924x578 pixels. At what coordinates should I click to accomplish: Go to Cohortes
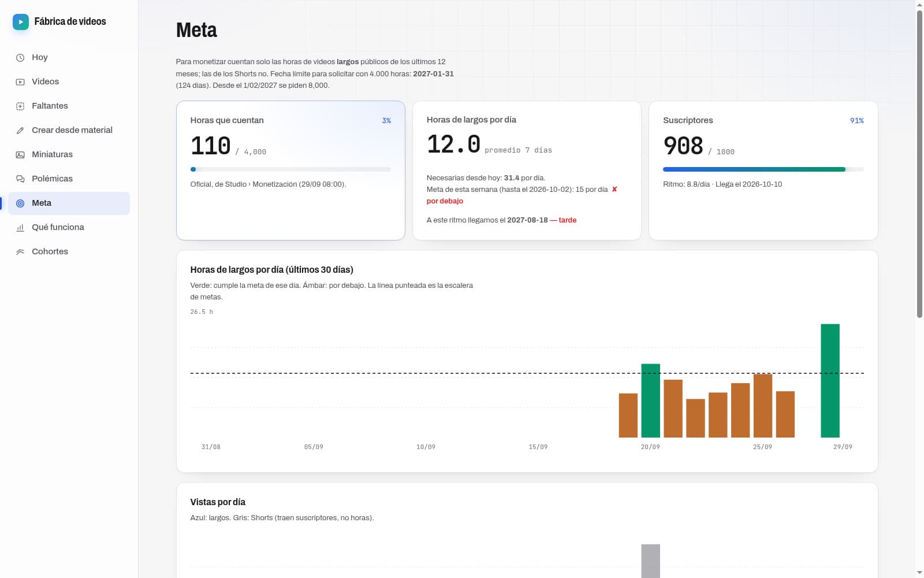point(69,251)
